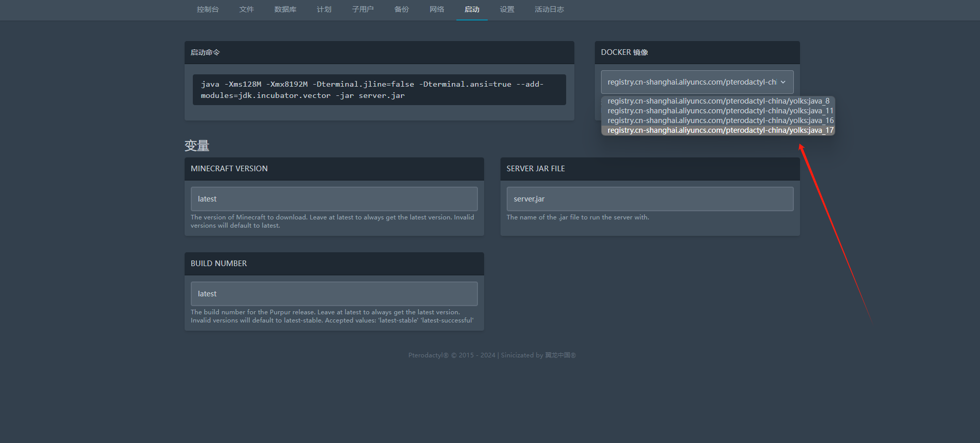This screenshot has width=980, height=443.
Task: Open the 子用户 tab
Action: click(363, 9)
